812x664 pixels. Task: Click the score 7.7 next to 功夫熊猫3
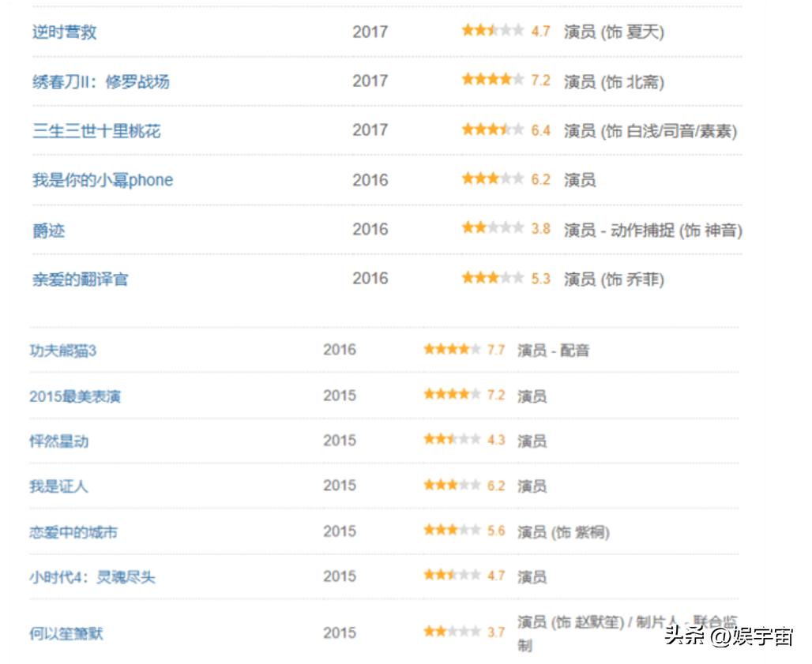(498, 349)
